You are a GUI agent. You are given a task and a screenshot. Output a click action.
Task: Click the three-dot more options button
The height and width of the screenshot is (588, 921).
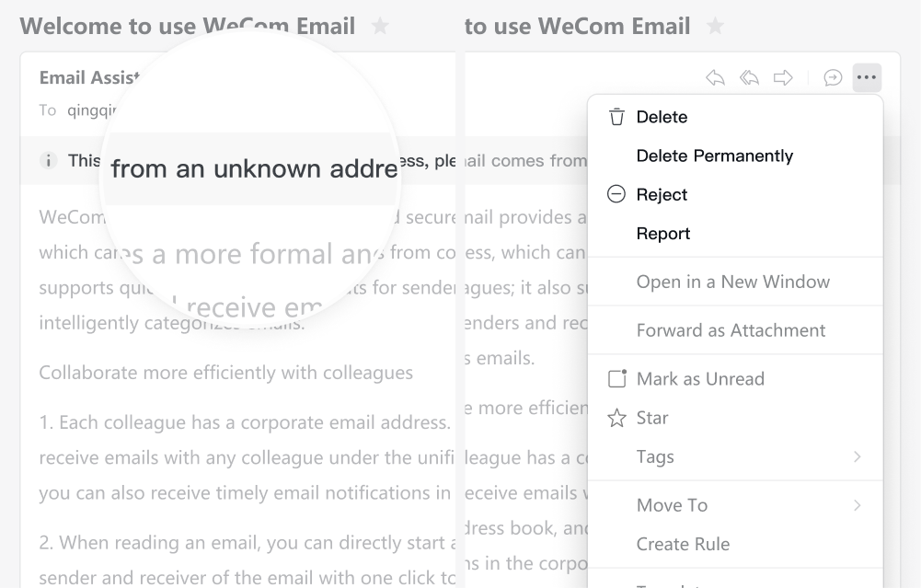[867, 77]
